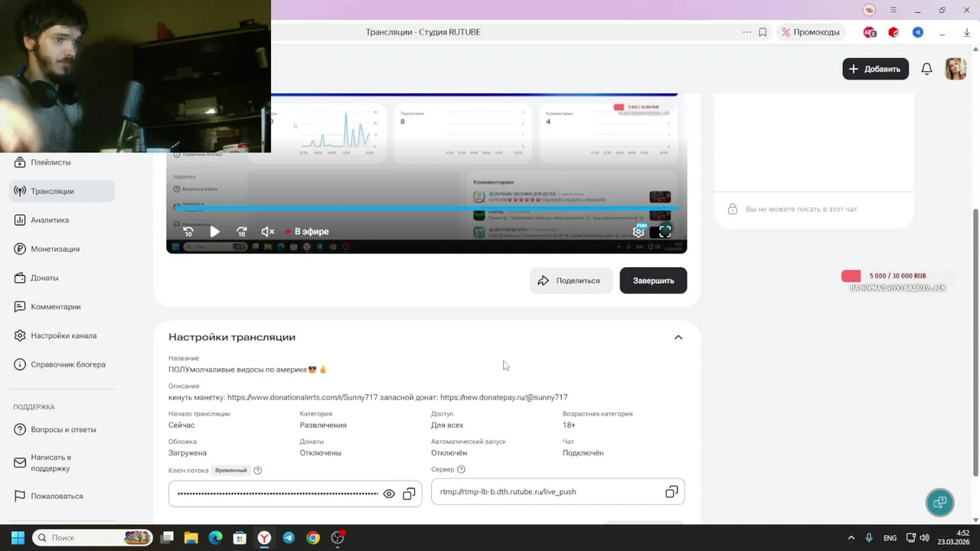980x551 pixels.
Task: Open Настройки канала in the sidebar
Action: (62, 336)
